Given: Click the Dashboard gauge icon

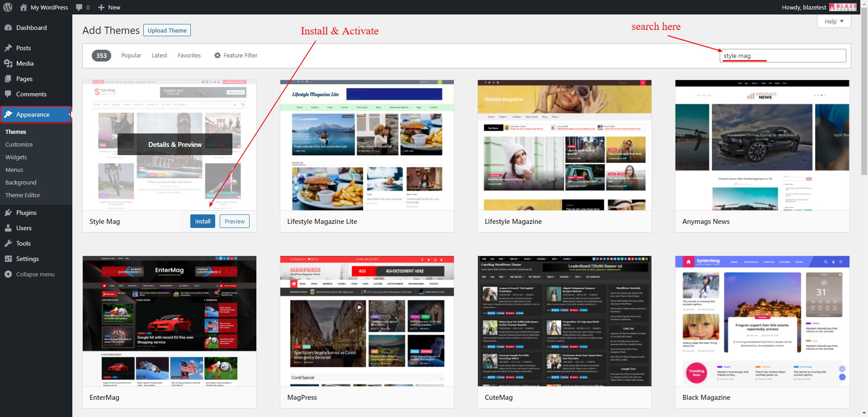Looking at the screenshot, I should point(8,28).
